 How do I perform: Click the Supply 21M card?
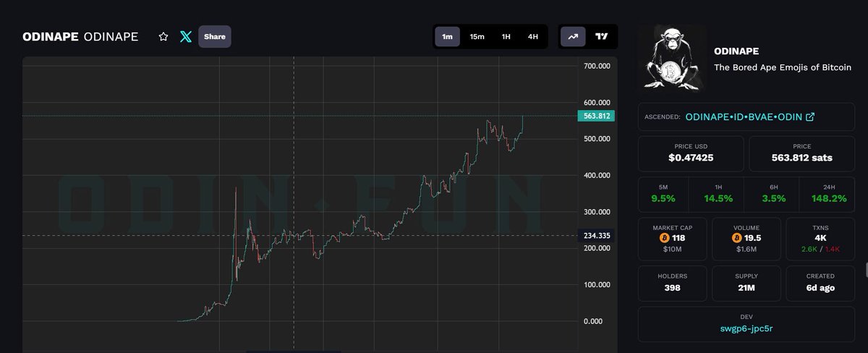[x=746, y=283]
